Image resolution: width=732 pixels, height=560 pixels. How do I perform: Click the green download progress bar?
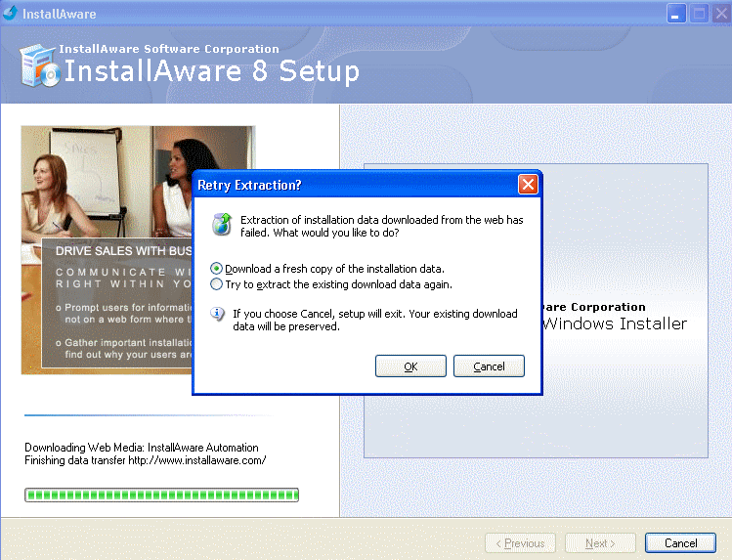[161, 495]
